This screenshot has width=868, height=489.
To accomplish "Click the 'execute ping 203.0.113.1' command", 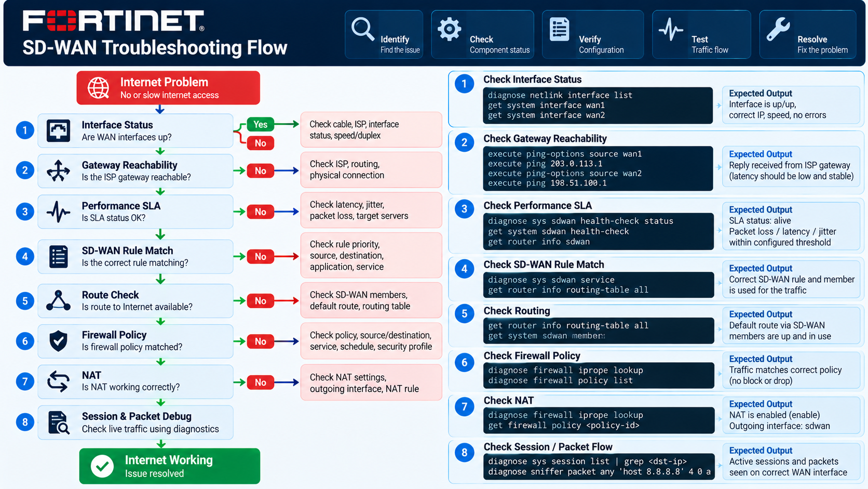I will (545, 164).
